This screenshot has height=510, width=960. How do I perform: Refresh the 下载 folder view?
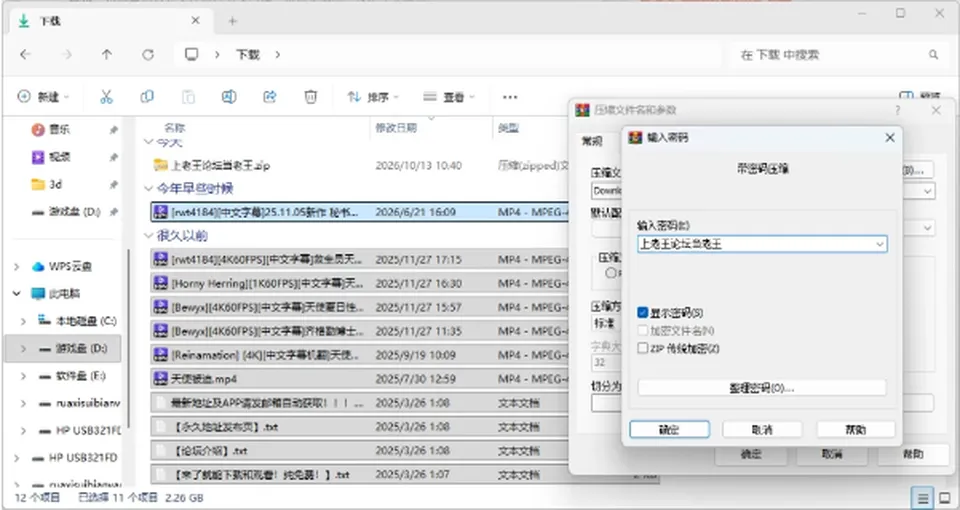[x=148, y=54]
